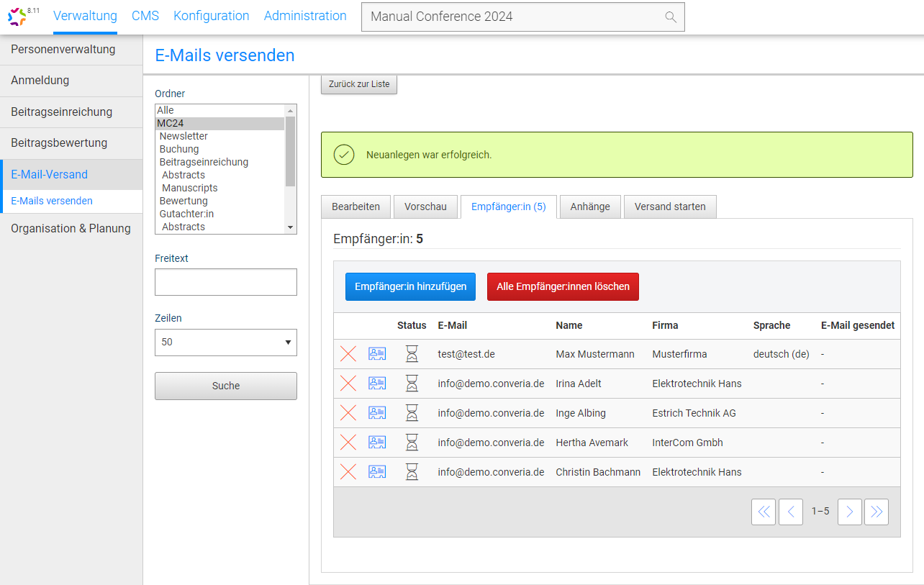Select Newsletter folder in Ordner list

pyautogui.click(x=184, y=136)
